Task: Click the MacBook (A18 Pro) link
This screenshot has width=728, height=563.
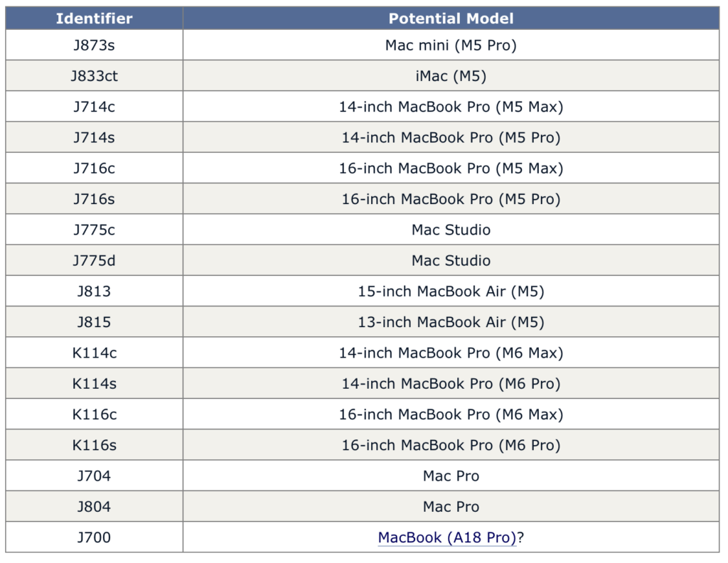Action: [447, 537]
